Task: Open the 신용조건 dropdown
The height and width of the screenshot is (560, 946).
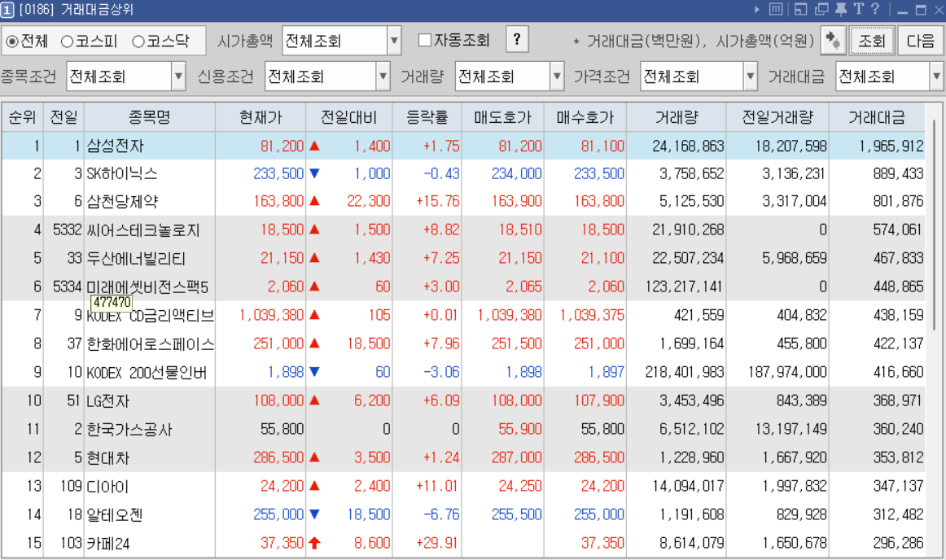Action: 383,77
